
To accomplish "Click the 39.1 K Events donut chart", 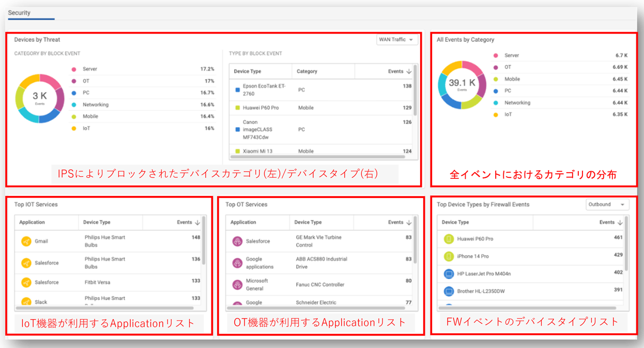I will click(462, 85).
